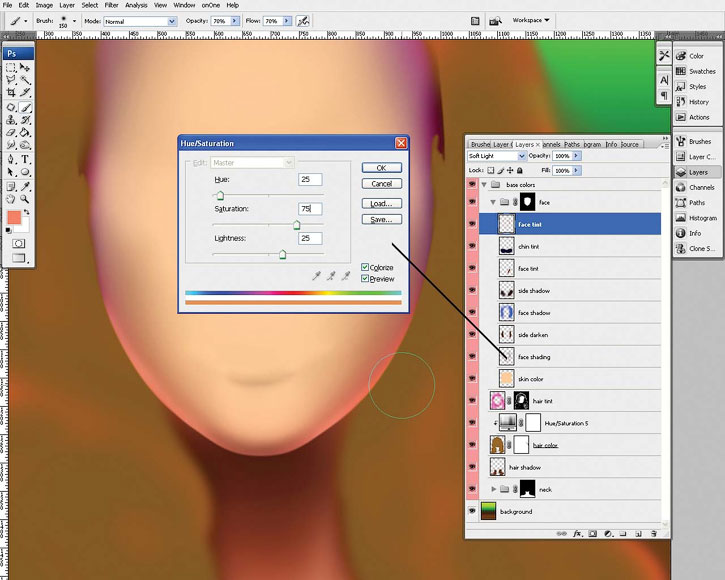Click the Saturation slider handle
The image size is (725, 580).
[x=296, y=225]
